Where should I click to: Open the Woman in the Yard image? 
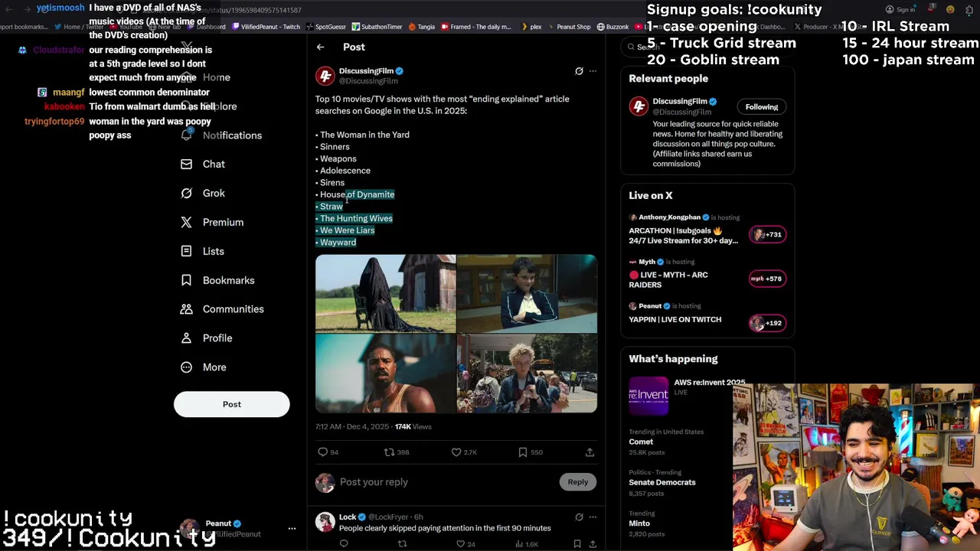385,294
